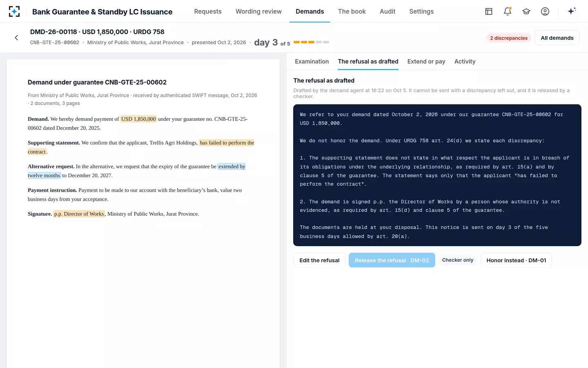Screen dimensions: 588x368
Task: Click the Bank Guarantee & Standby LC Issuance title
Action: (x=102, y=12)
